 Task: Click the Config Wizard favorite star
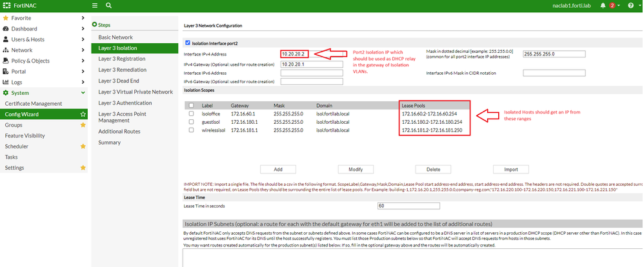[x=83, y=114]
